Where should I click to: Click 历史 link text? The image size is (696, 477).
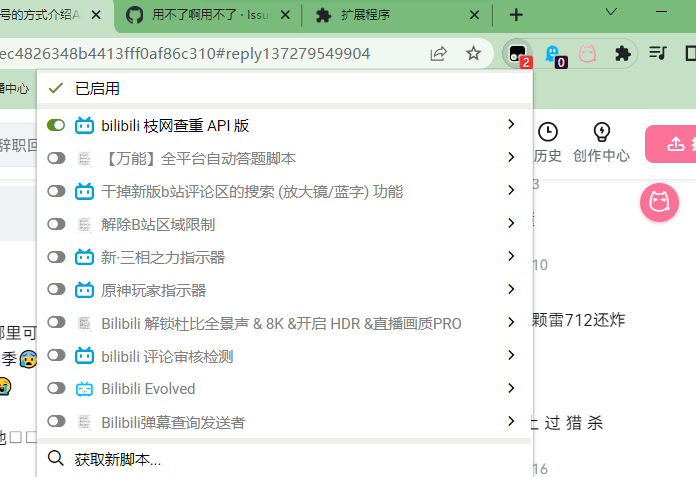pos(548,155)
